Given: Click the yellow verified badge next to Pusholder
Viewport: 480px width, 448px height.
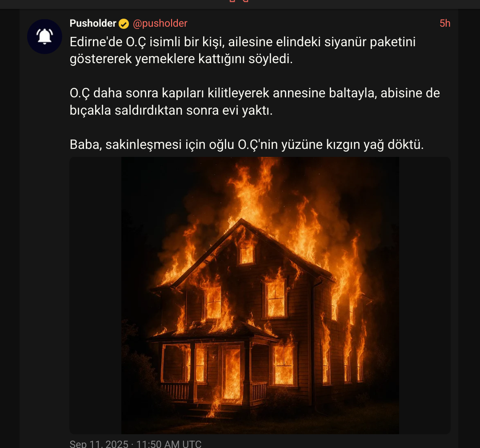Looking at the screenshot, I should tap(124, 24).
